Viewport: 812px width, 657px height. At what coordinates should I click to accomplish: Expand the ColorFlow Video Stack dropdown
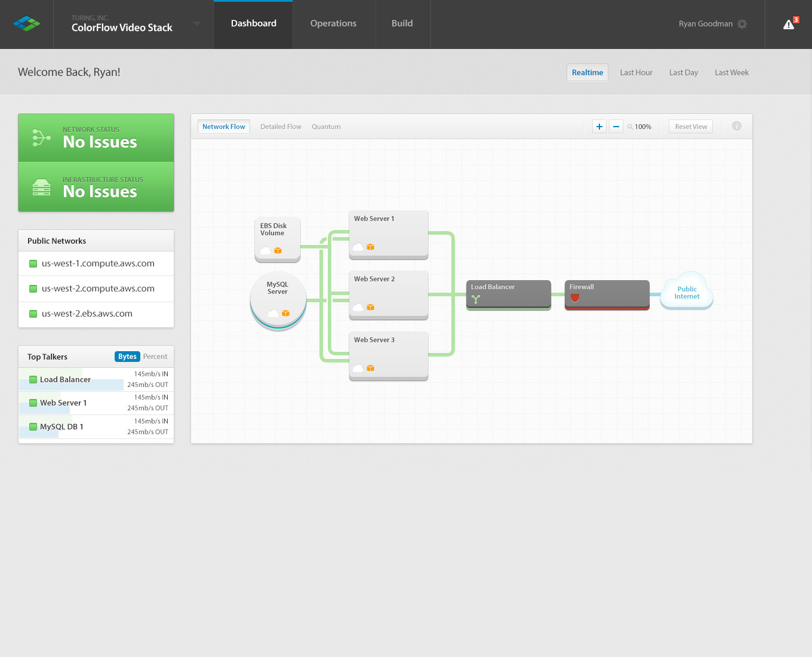tap(196, 24)
